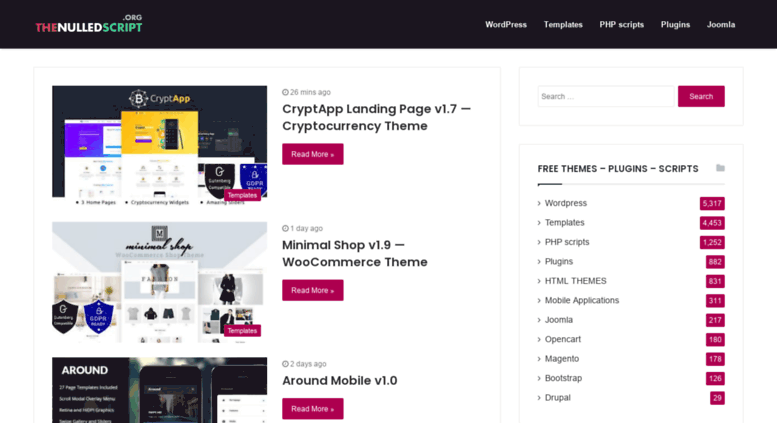Open Wordpress category in sidebar
This screenshot has width=777, height=423.
point(565,203)
